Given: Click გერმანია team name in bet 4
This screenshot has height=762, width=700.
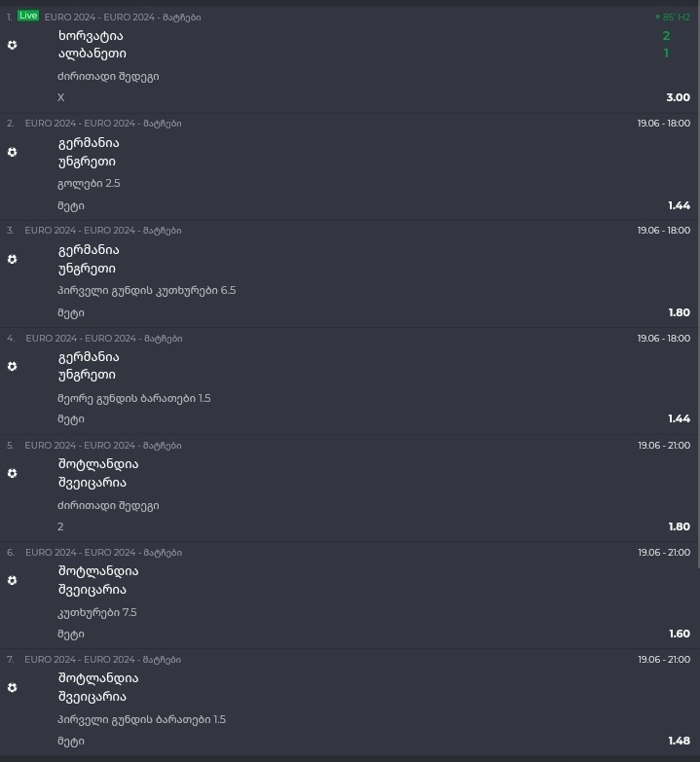Looking at the screenshot, I should coord(89,357).
